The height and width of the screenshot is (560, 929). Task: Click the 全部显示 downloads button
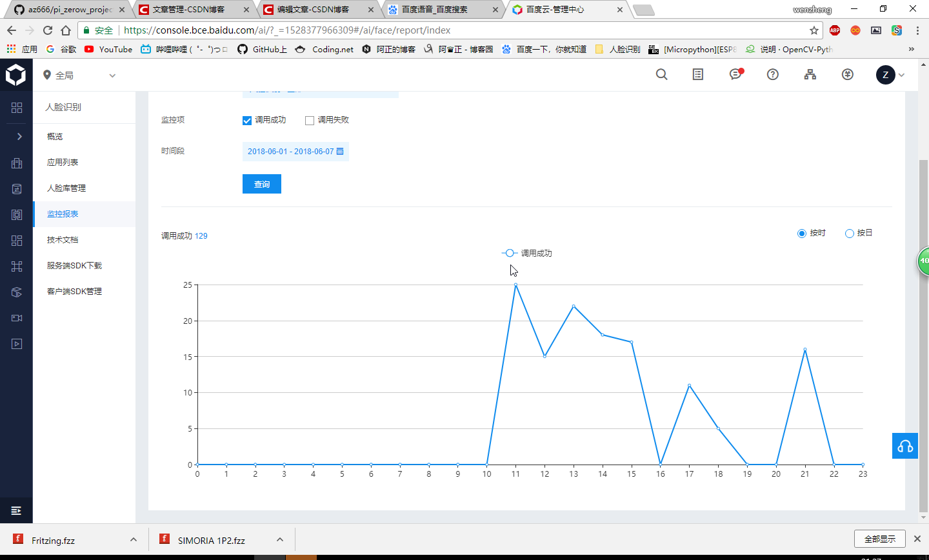pos(880,539)
